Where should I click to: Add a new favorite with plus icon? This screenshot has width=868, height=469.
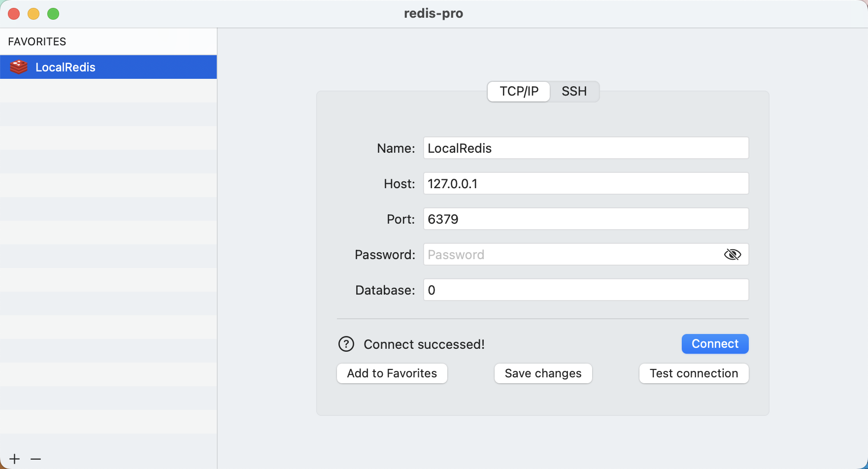pyautogui.click(x=15, y=459)
